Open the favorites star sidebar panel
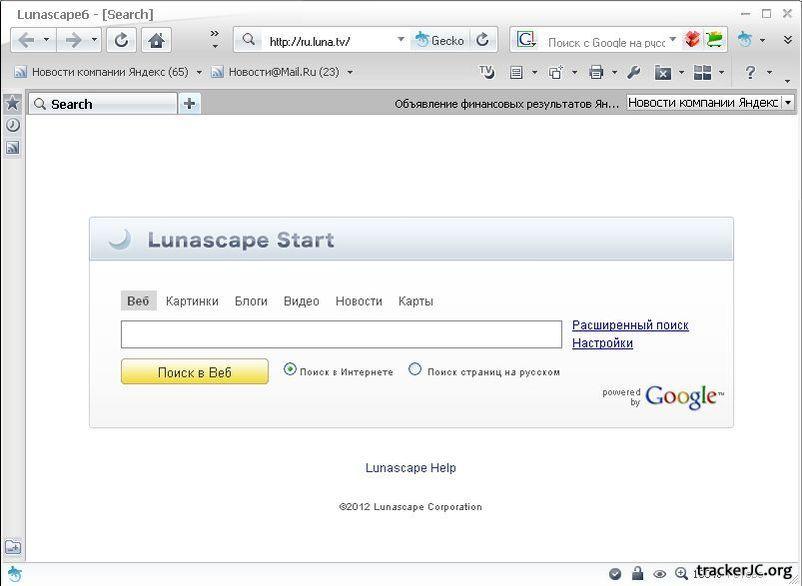The height and width of the screenshot is (586, 802). tap(12, 103)
